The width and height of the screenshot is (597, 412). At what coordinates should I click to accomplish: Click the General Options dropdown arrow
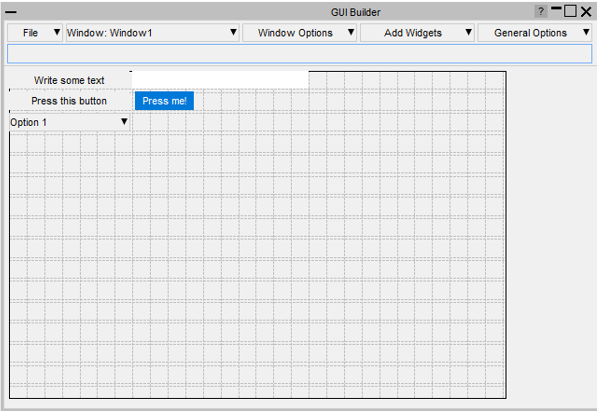point(586,32)
